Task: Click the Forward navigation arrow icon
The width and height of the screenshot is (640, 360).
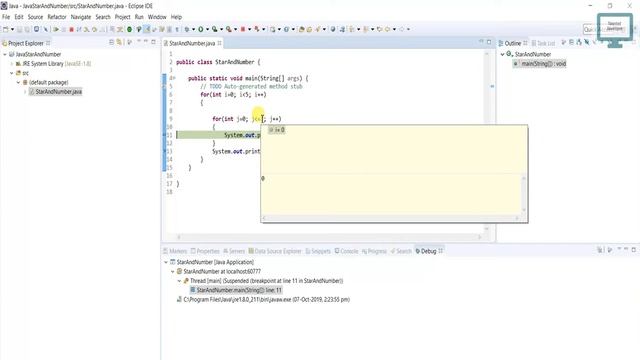Action: tap(402, 29)
